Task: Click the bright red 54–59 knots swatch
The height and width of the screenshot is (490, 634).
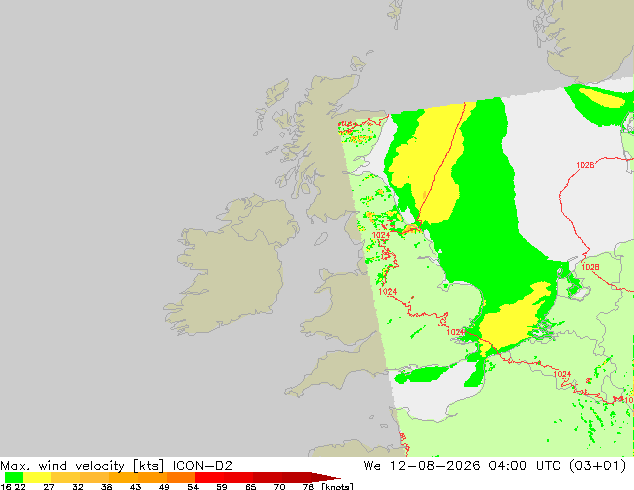Action: pos(209,477)
